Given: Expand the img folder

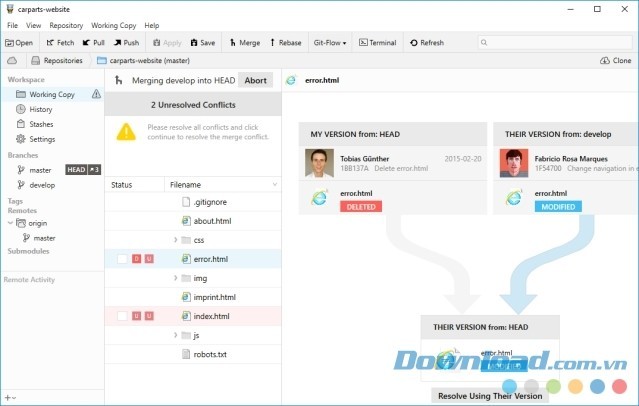Looking at the screenshot, I should (x=175, y=278).
